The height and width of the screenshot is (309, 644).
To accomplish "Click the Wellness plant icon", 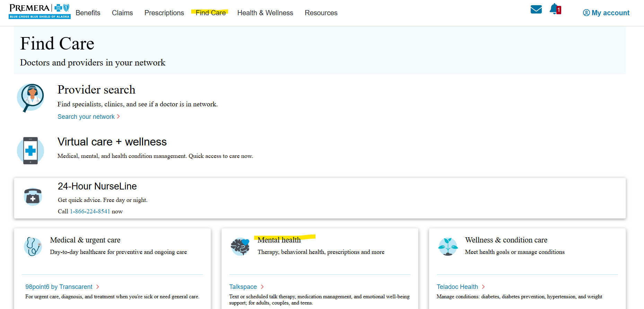I will (448, 247).
